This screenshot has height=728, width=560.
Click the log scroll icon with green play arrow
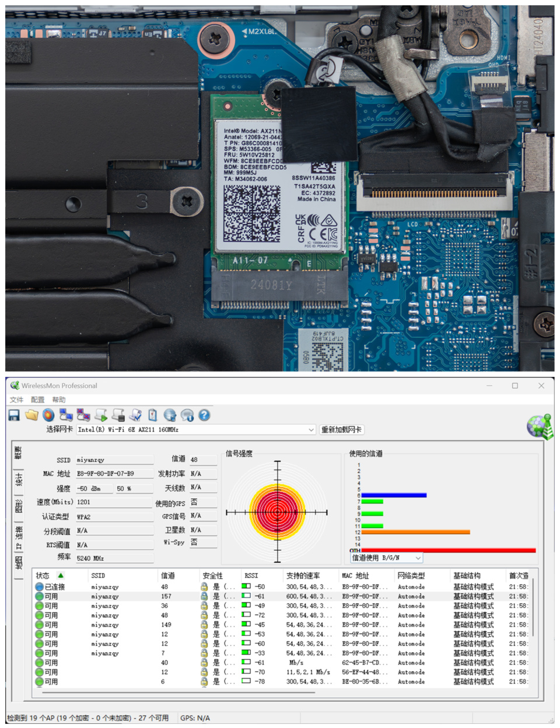click(x=101, y=415)
